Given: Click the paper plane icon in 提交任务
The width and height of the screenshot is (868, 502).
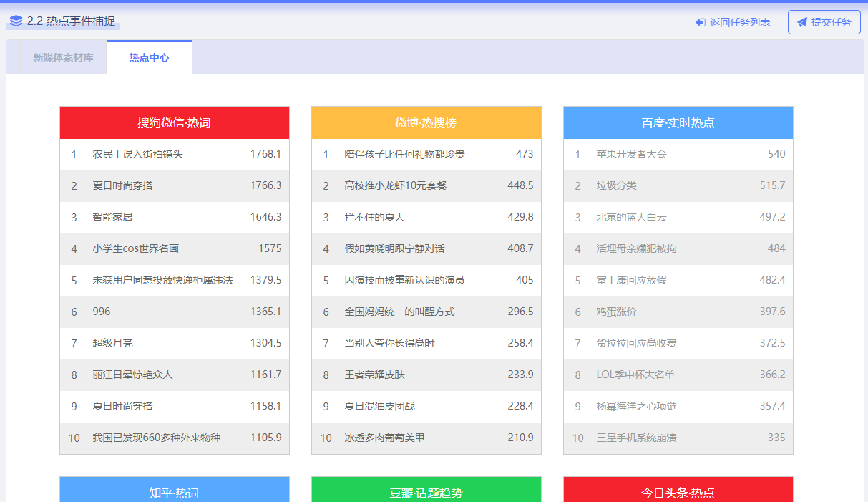Looking at the screenshot, I should (x=802, y=22).
